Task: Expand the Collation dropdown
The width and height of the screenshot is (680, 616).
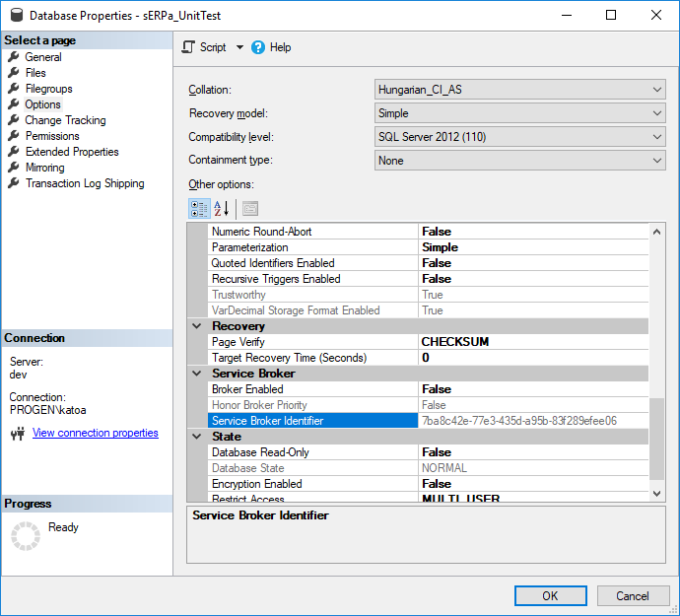Action: [x=657, y=90]
